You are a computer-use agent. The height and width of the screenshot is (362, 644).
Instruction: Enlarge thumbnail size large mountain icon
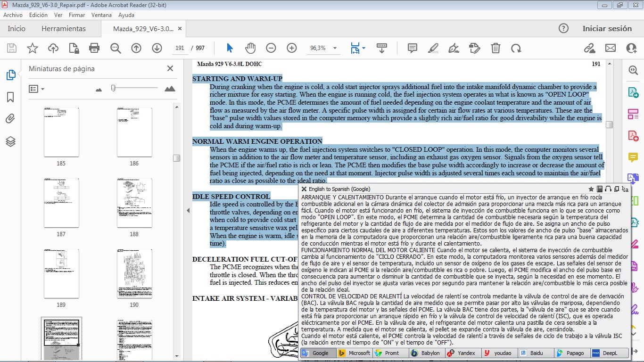(x=170, y=89)
